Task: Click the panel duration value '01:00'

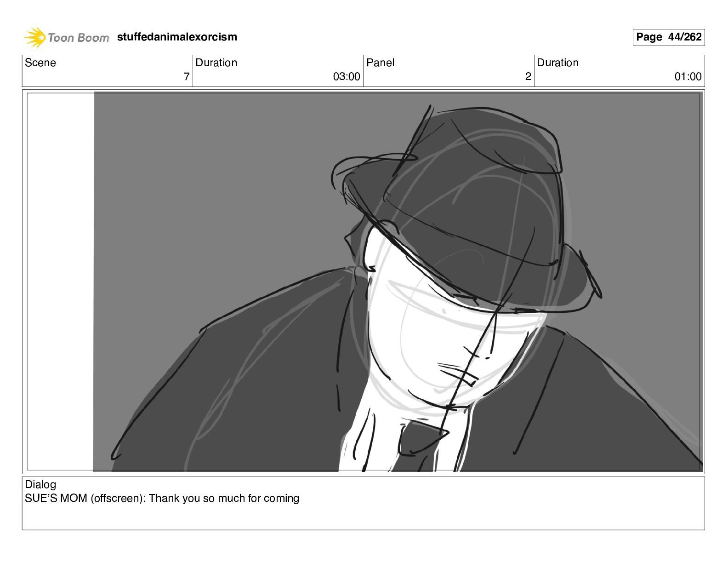Action: [688, 77]
